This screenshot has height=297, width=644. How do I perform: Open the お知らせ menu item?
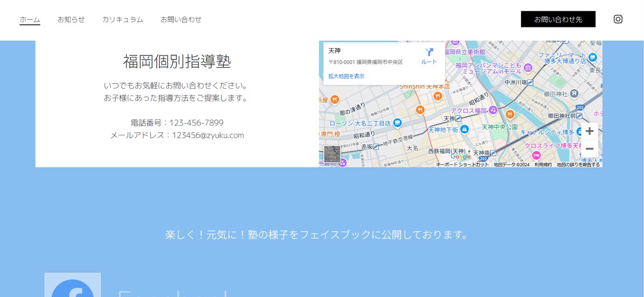tap(71, 20)
